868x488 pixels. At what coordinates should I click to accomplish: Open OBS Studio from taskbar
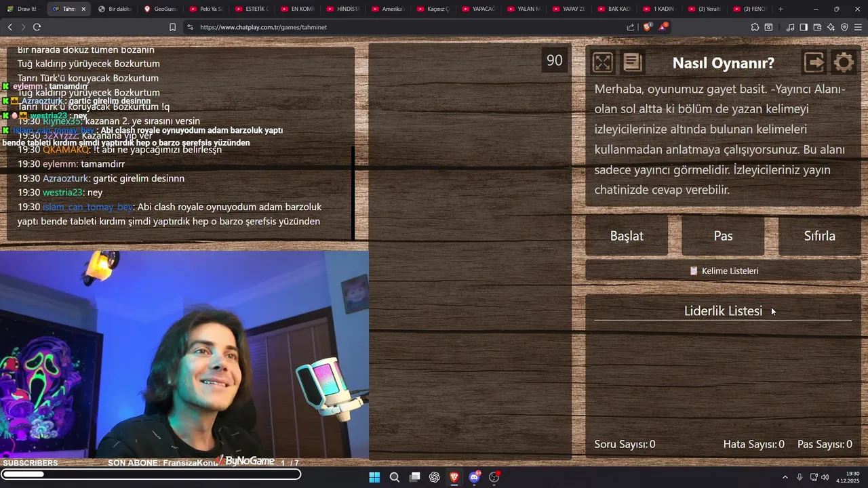pos(494,477)
